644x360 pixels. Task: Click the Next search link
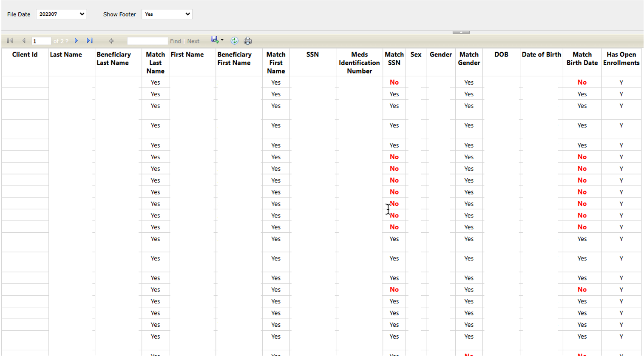(193, 41)
